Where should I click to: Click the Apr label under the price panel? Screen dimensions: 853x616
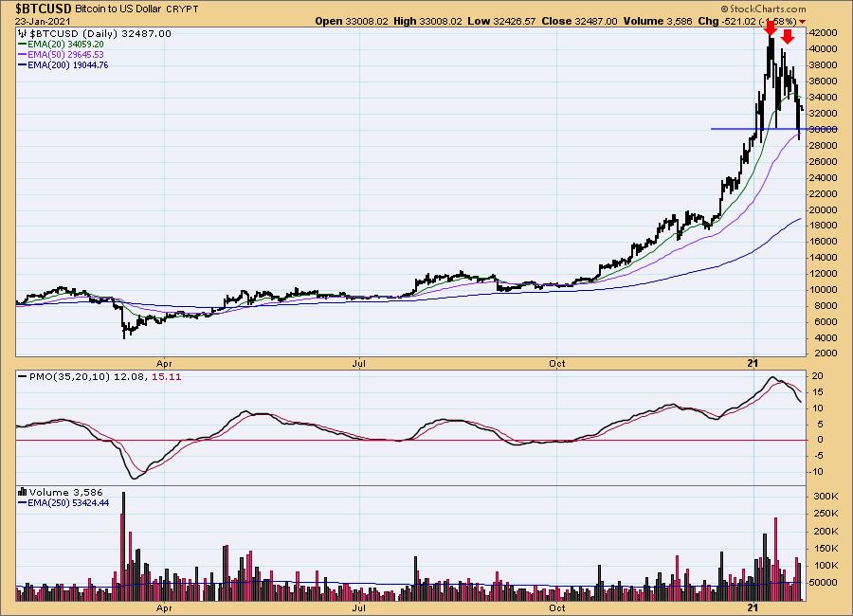pyautogui.click(x=164, y=364)
